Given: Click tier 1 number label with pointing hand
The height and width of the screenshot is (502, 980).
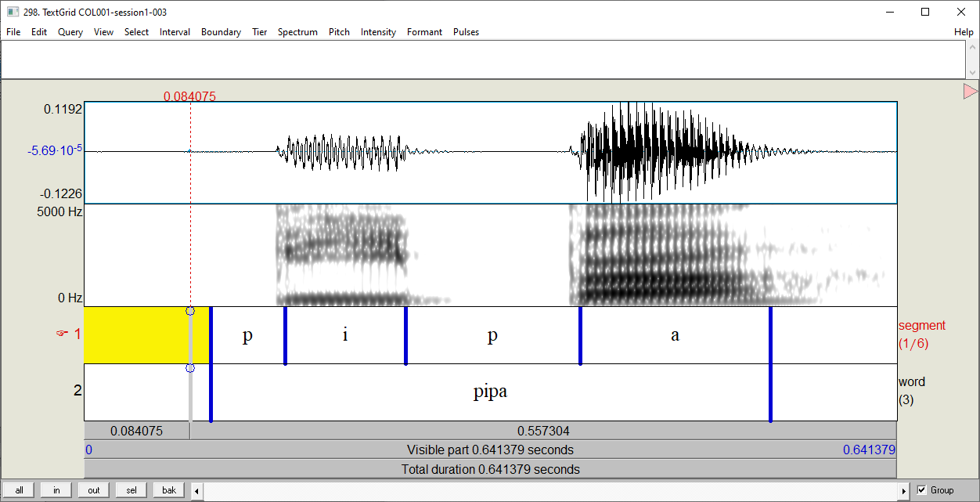Looking at the screenshot, I should tap(68, 334).
